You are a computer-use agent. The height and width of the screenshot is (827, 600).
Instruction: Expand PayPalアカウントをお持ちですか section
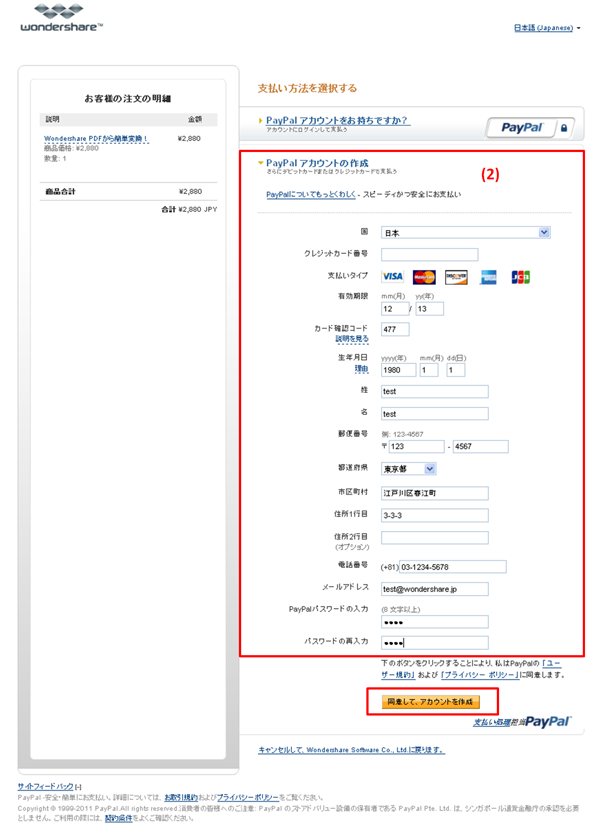[x=337, y=120]
